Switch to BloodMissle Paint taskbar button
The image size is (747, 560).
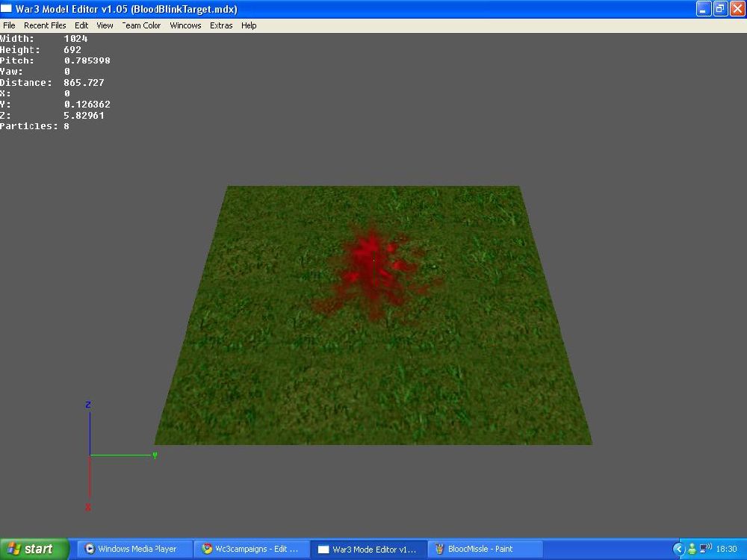point(486,549)
